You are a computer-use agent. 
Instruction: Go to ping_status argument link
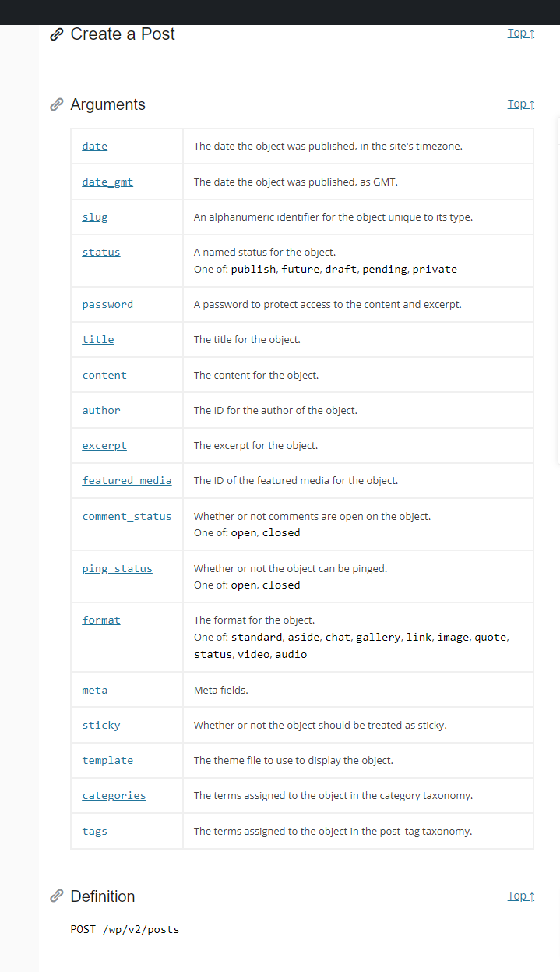click(118, 569)
